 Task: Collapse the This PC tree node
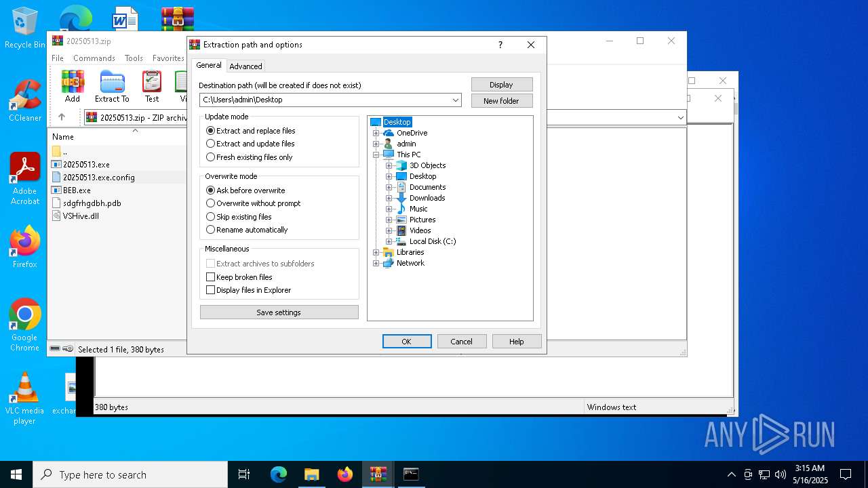click(376, 155)
